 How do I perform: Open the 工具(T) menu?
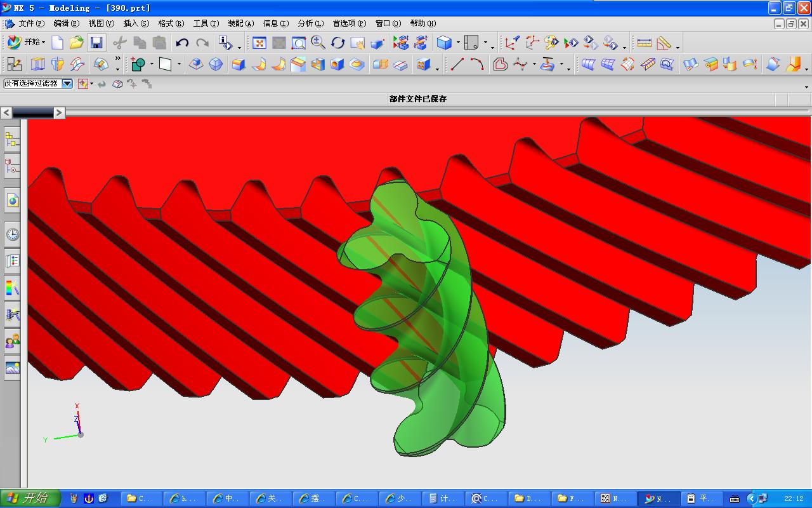(206, 23)
